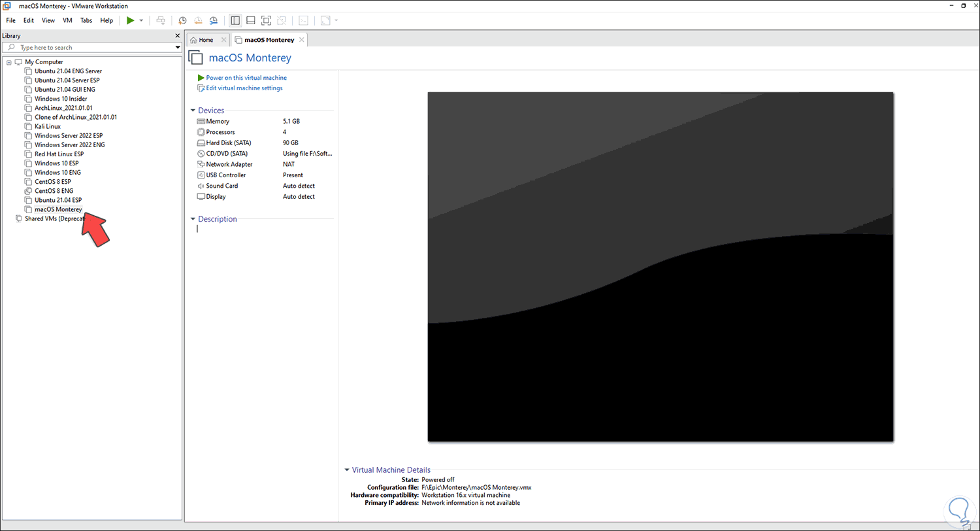Click the green Power On play icon
Viewport: 980px width, 531px height.
[130, 20]
